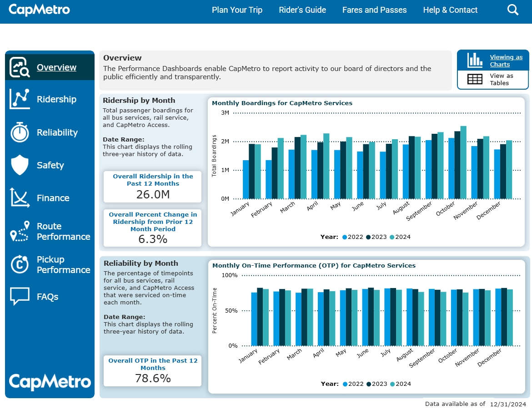Select the Route Performance map pin icon
The image size is (532, 410).
(20, 231)
